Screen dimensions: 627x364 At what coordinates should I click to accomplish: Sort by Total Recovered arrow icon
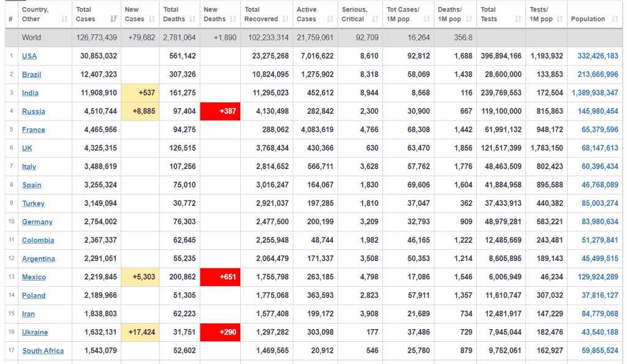285,20
